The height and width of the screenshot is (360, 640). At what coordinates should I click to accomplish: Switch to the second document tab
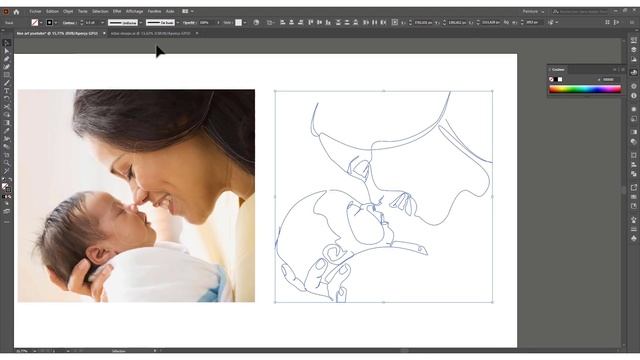151,33
